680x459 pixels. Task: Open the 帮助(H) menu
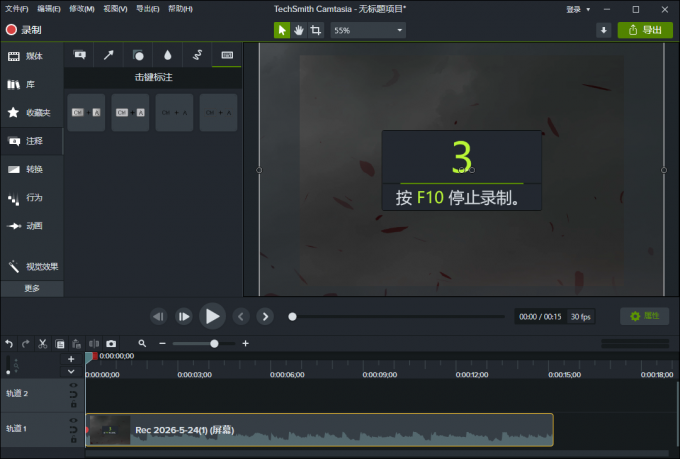180,9
